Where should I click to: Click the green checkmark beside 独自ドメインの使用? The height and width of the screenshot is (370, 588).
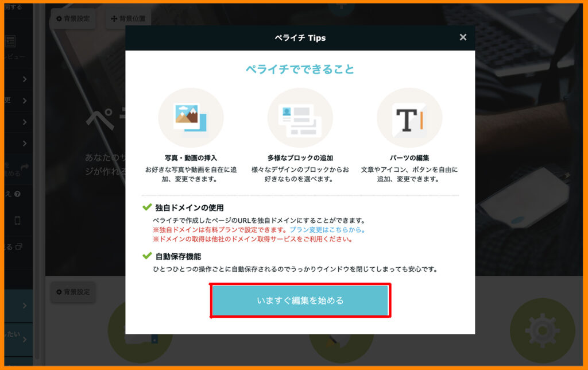(x=147, y=207)
